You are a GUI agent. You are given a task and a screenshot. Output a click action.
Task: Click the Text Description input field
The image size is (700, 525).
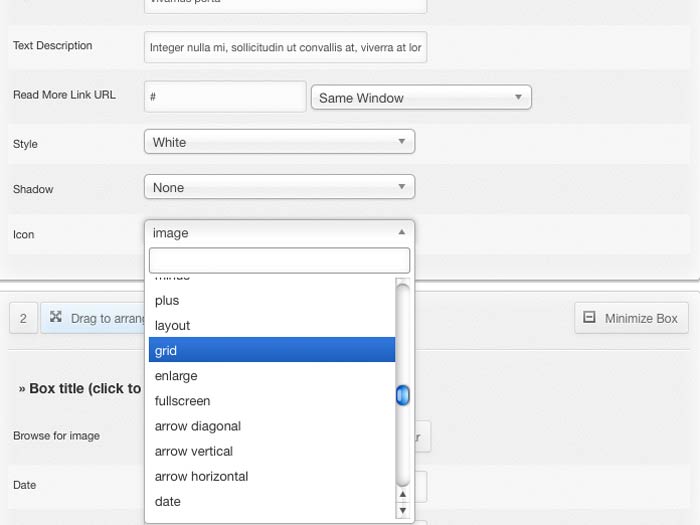click(285, 47)
